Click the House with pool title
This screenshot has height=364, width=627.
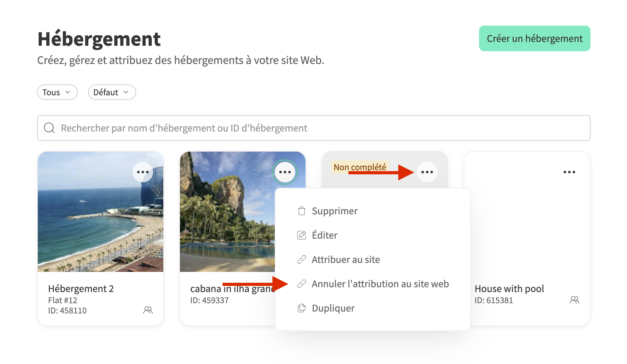509,289
